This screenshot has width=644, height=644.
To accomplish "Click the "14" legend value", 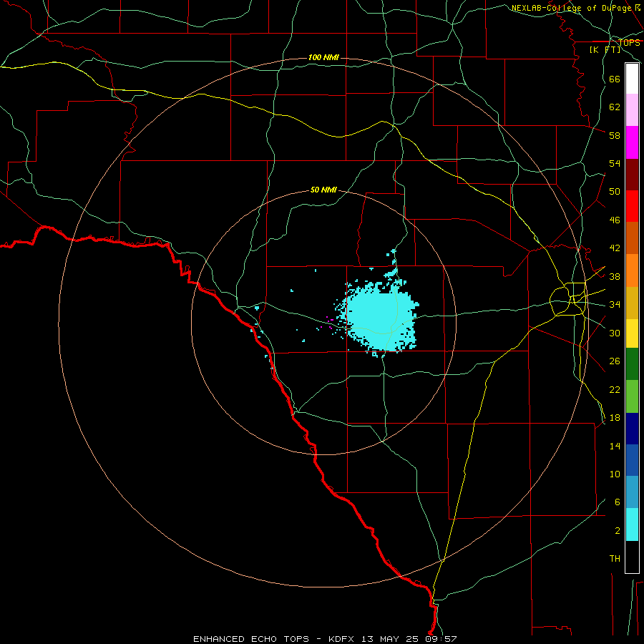I will coord(615,446).
